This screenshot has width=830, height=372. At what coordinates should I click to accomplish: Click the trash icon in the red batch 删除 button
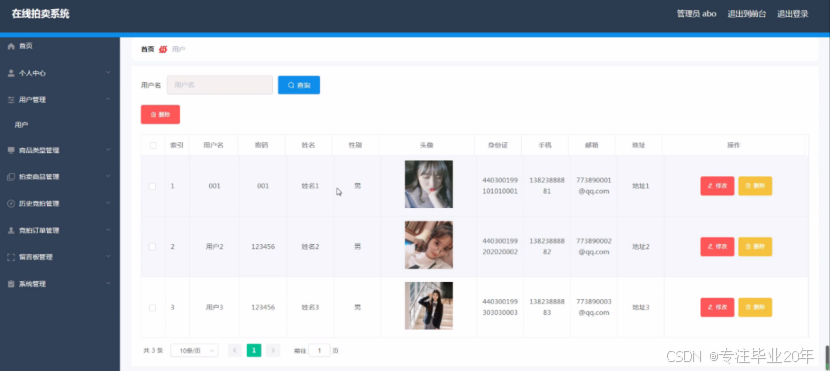coord(154,114)
